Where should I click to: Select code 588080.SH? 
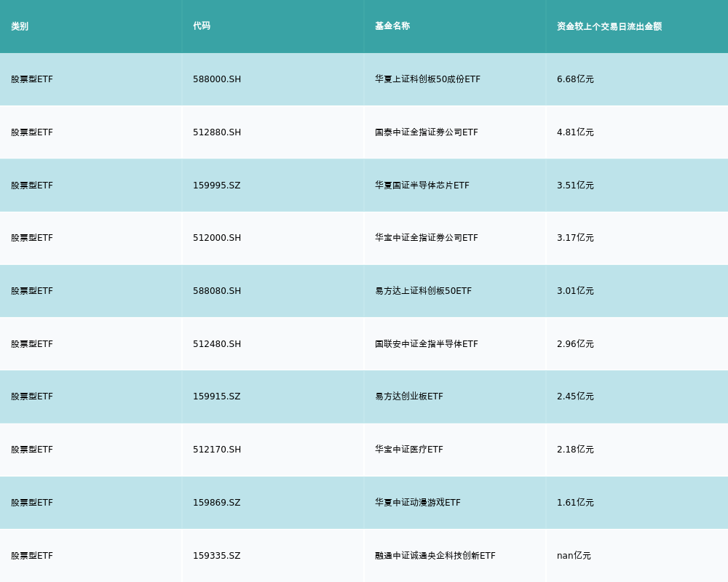point(217,291)
